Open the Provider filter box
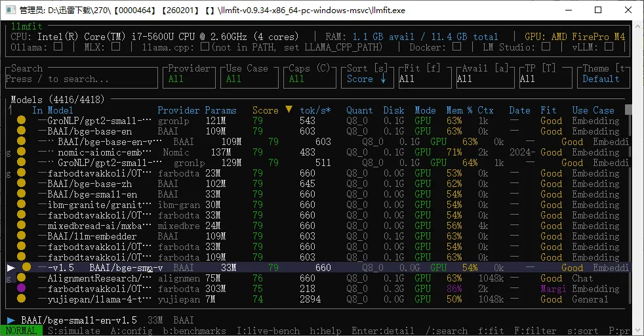 point(189,76)
